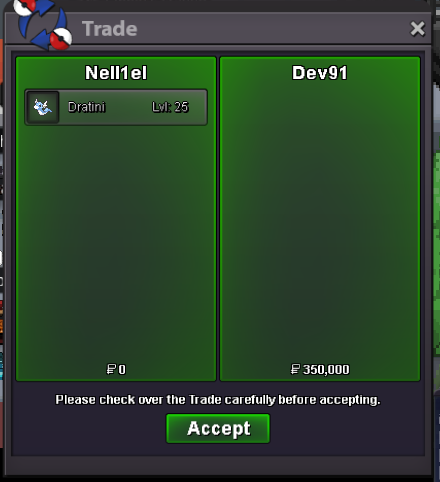Close the Trade window with the X
The width and height of the screenshot is (440, 482).
[x=417, y=29]
